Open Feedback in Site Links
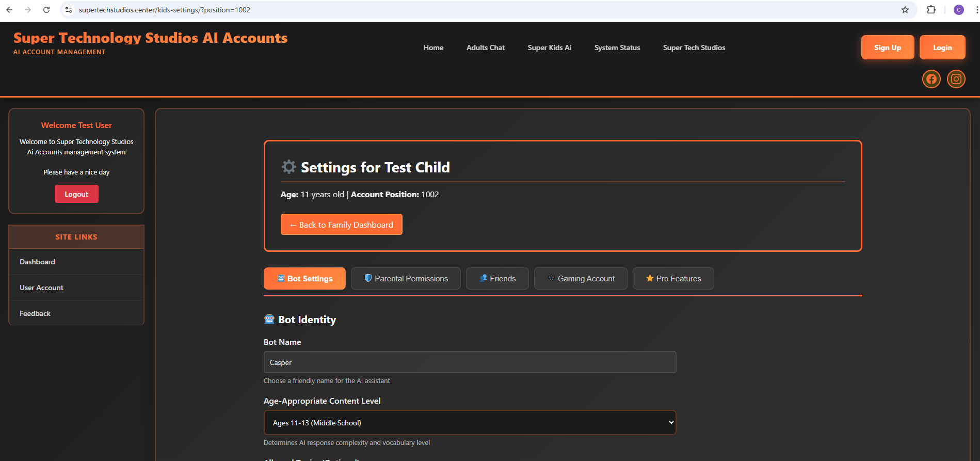 coord(76,313)
